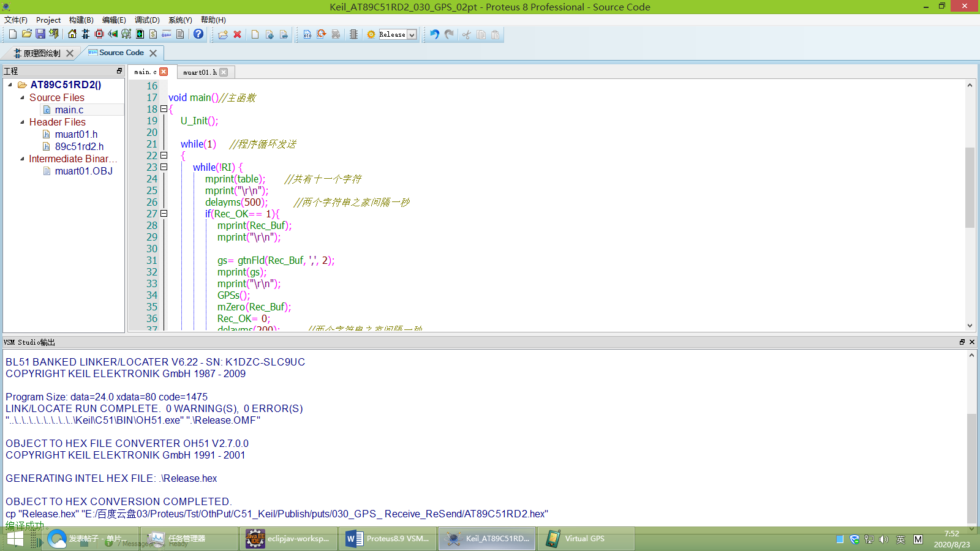Click the code editor vertical scrollbar thumb
Screen dimensions: 980x551
[x=970, y=187]
